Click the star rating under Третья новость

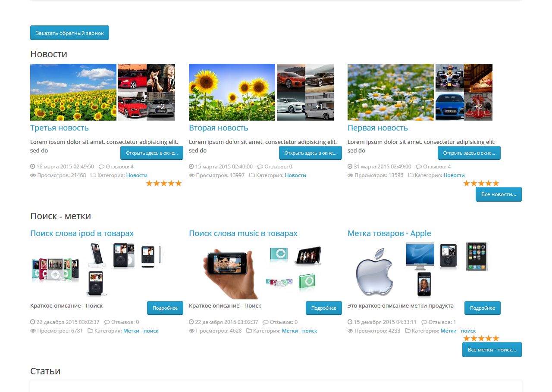pos(164,184)
